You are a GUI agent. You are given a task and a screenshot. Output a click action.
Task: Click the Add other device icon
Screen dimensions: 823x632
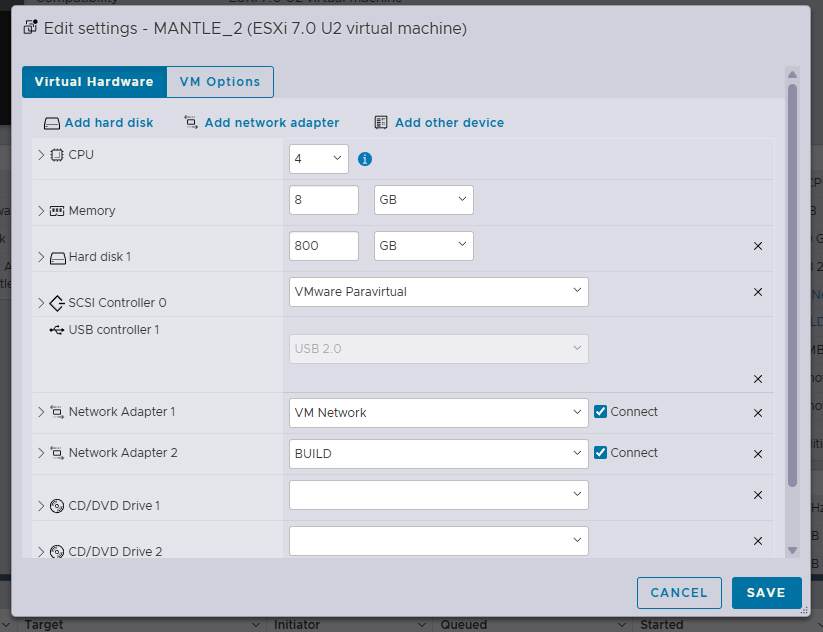pyautogui.click(x=381, y=122)
